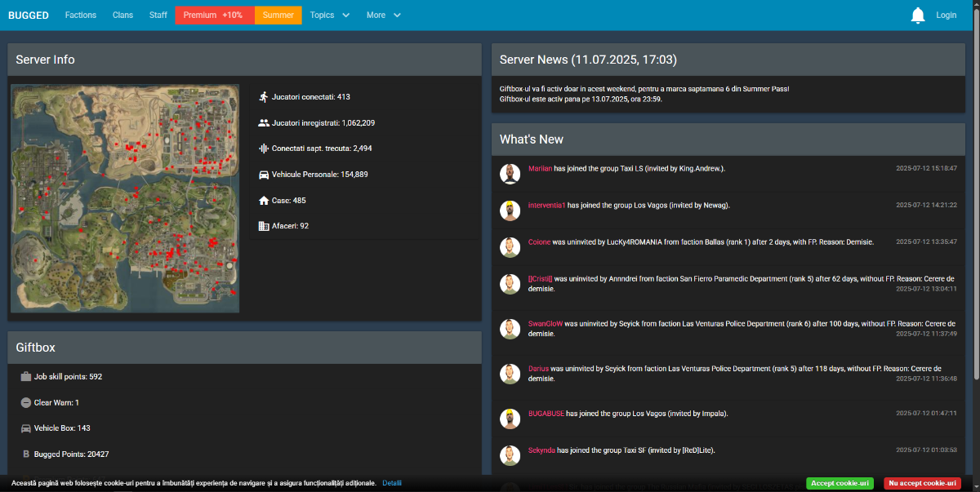Open the Staff page
Image resolution: width=980 pixels, height=492 pixels.
click(158, 16)
